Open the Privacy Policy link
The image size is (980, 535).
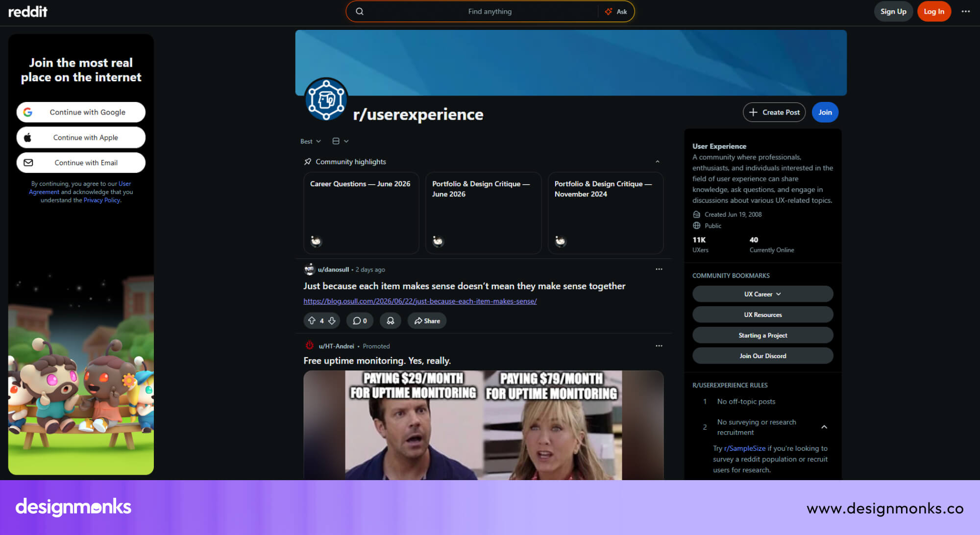(101, 200)
